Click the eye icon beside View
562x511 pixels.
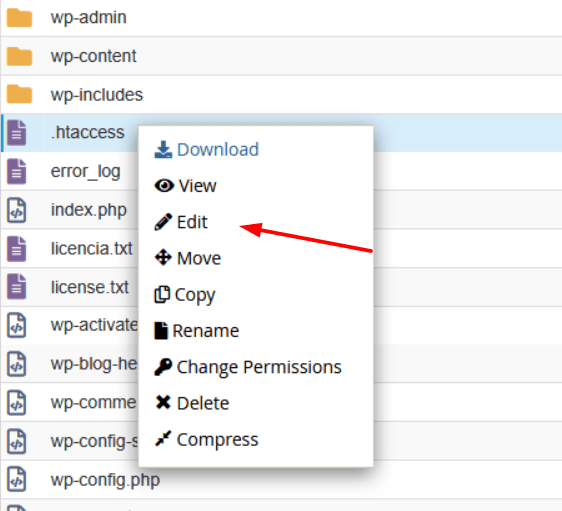pos(164,186)
